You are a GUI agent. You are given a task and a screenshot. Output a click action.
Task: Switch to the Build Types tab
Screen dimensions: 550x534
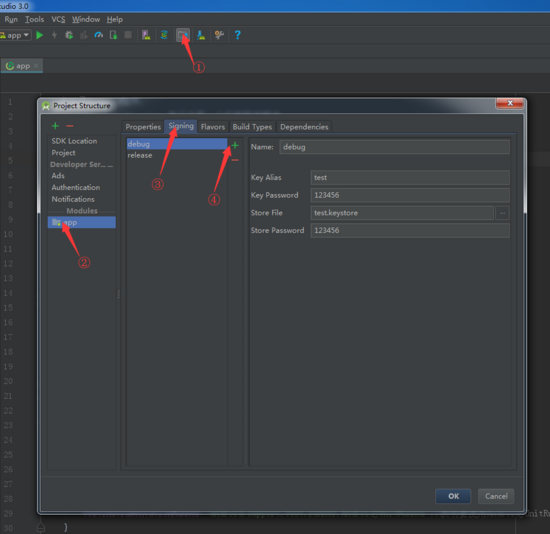252,127
